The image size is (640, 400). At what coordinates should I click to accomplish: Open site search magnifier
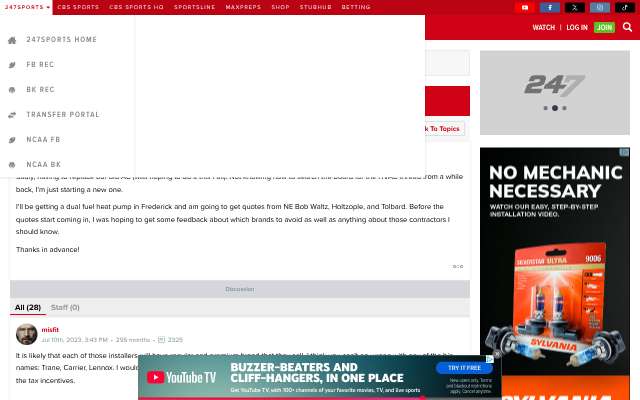tap(627, 27)
